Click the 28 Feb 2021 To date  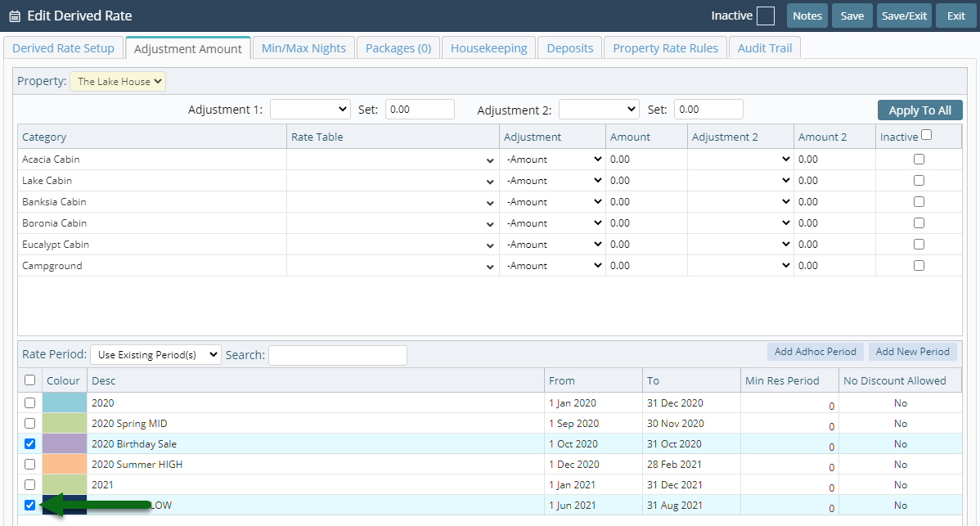(x=674, y=464)
